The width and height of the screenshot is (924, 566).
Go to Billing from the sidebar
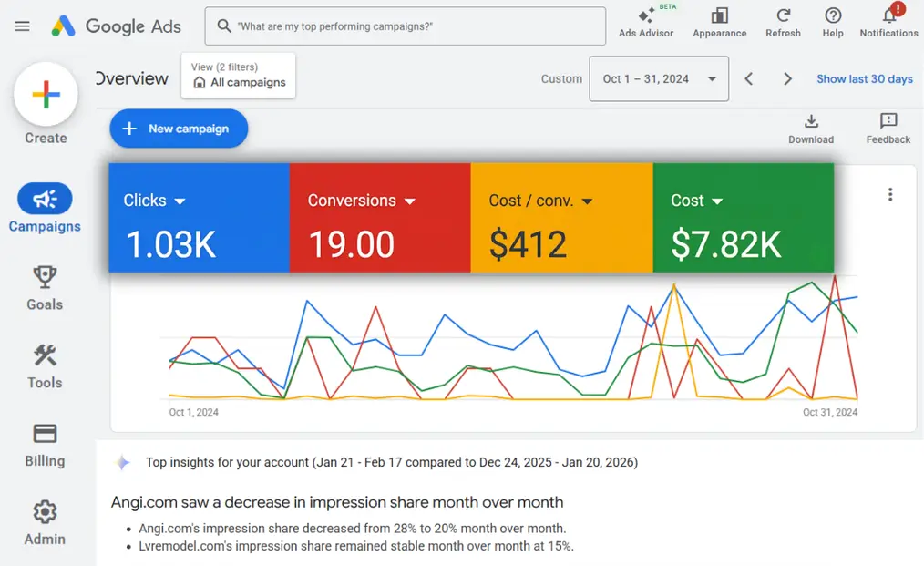44,444
